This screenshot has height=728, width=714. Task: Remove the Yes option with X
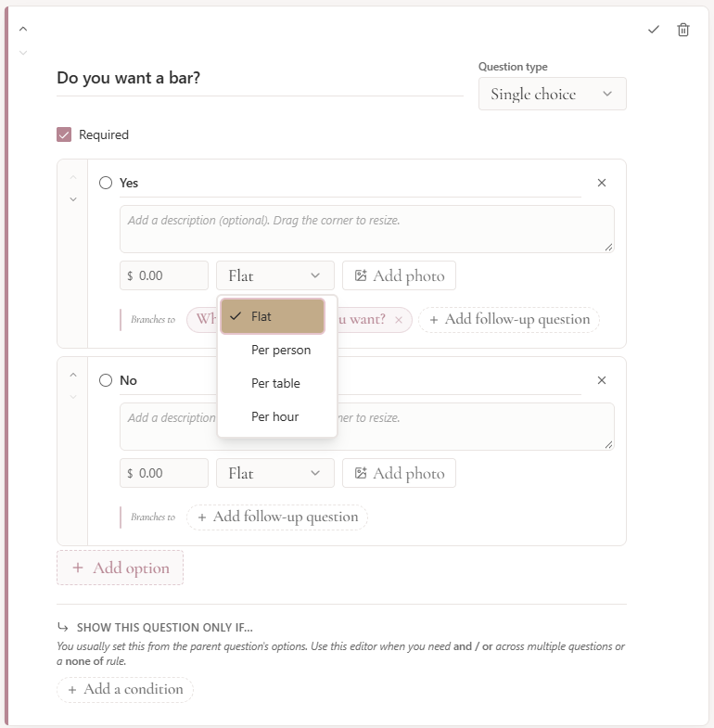(x=601, y=183)
